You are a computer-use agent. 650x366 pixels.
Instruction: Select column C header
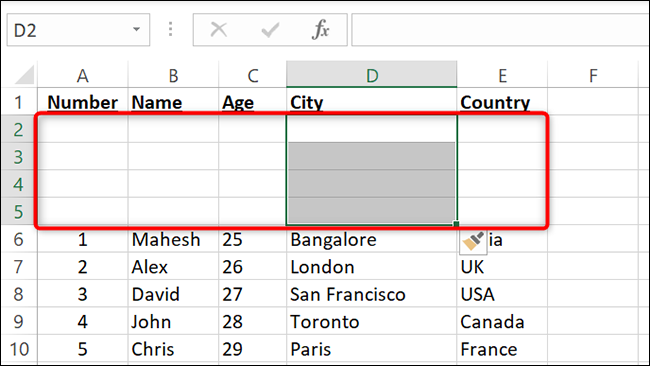pos(252,75)
